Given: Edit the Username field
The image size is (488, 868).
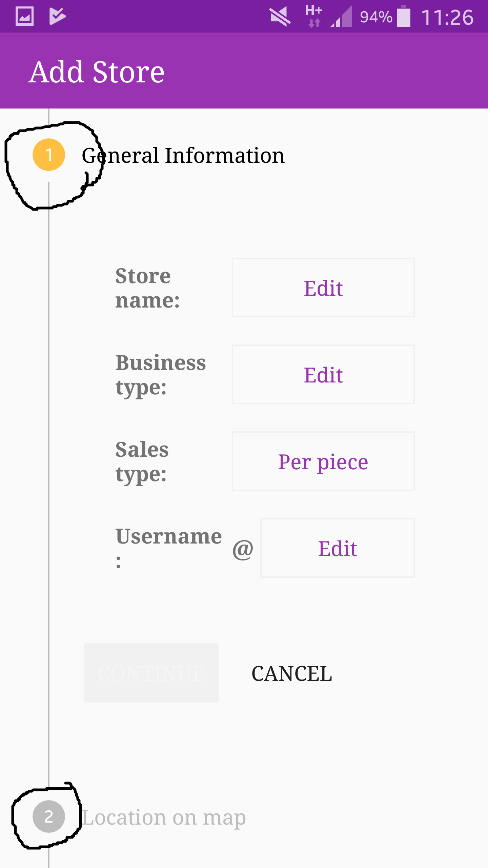Looking at the screenshot, I should (x=337, y=548).
